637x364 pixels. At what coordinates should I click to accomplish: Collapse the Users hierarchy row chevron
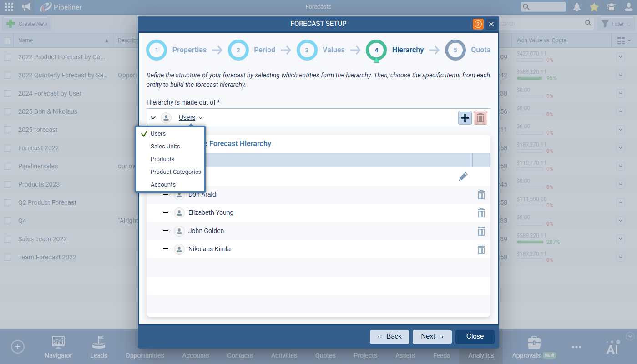click(153, 118)
